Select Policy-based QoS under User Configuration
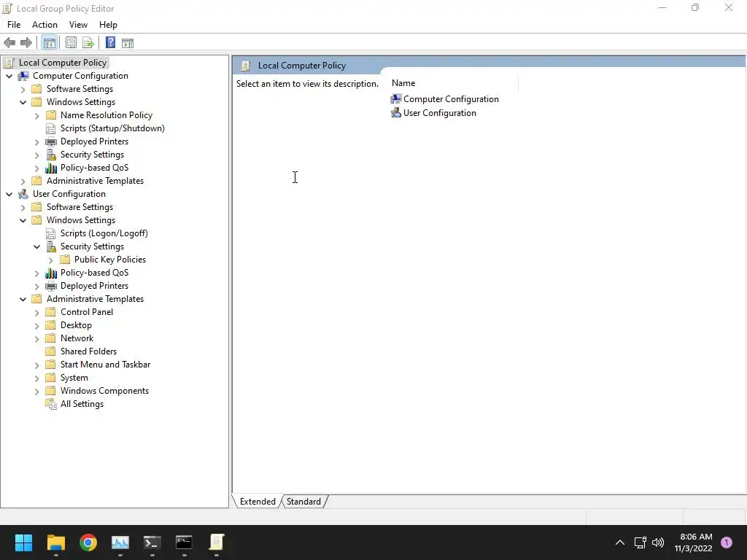This screenshot has height=560, width=747. point(94,273)
